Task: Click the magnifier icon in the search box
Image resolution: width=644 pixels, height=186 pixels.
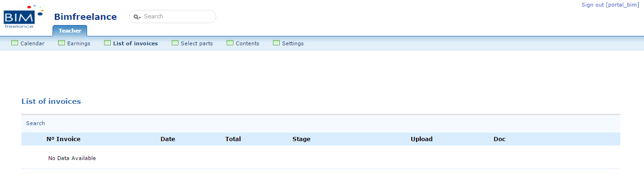Action: 136,17
